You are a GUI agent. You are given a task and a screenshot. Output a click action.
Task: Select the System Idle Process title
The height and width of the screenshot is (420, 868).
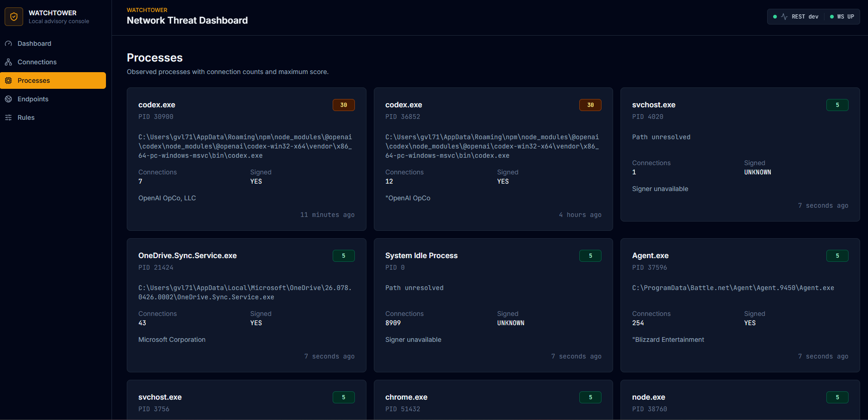click(422, 256)
